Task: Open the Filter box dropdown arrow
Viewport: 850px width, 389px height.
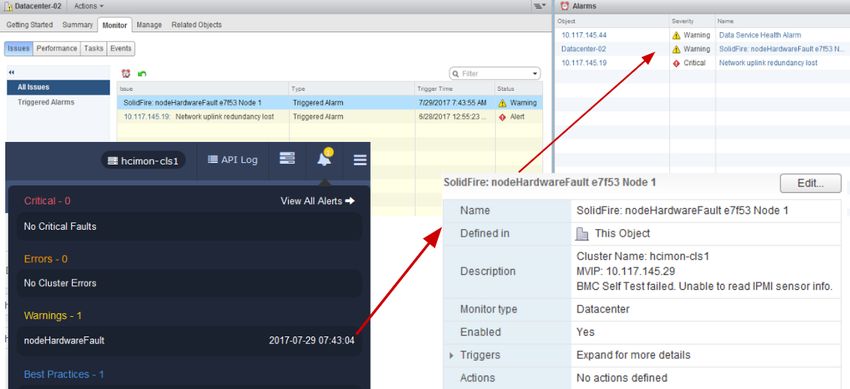Action: tap(536, 74)
